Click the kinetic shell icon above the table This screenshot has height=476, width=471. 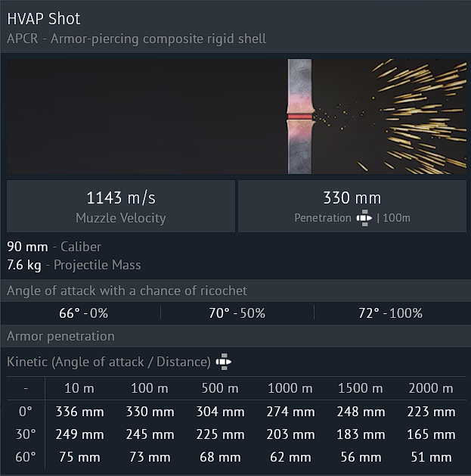(x=223, y=362)
